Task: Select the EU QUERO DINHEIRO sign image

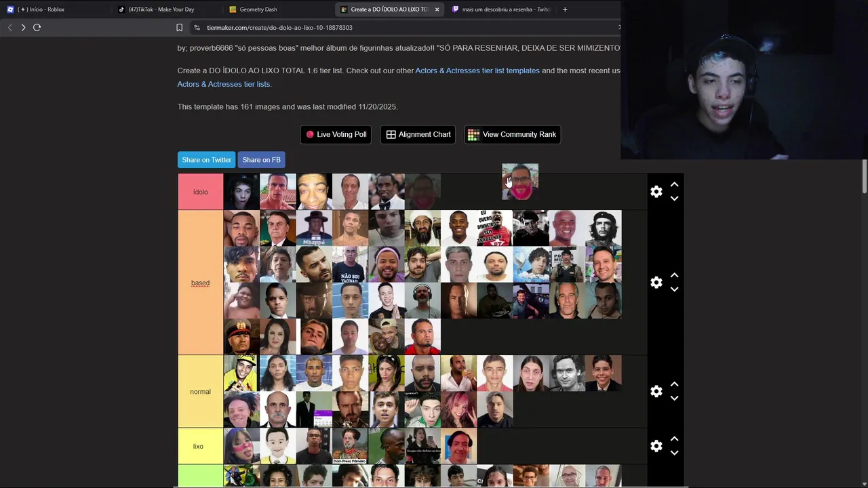Action: pyautogui.click(x=494, y=228)
